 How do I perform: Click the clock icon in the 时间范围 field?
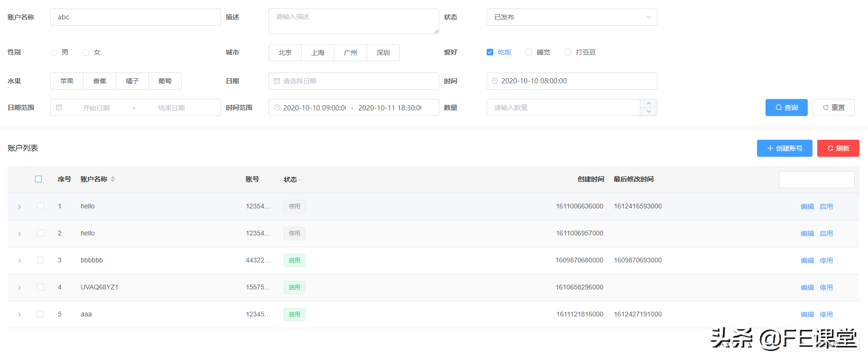pyautogui.click(x=277, y=108)
